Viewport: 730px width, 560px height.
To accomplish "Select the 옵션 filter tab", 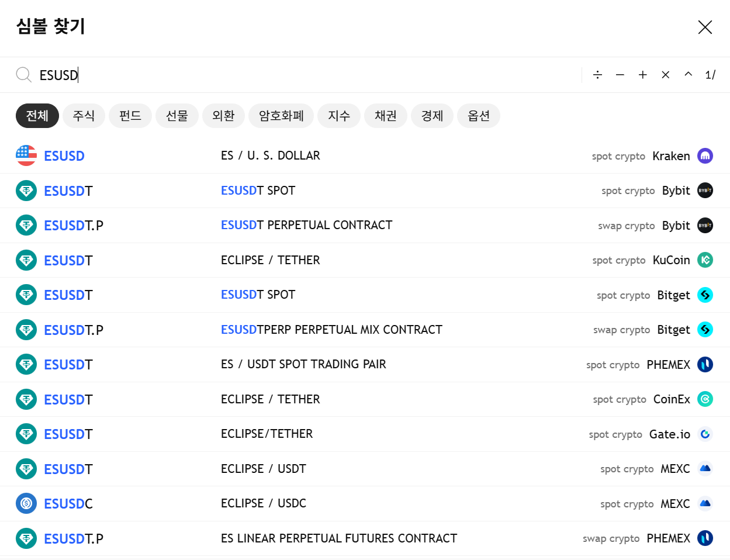I will point(479,116).
